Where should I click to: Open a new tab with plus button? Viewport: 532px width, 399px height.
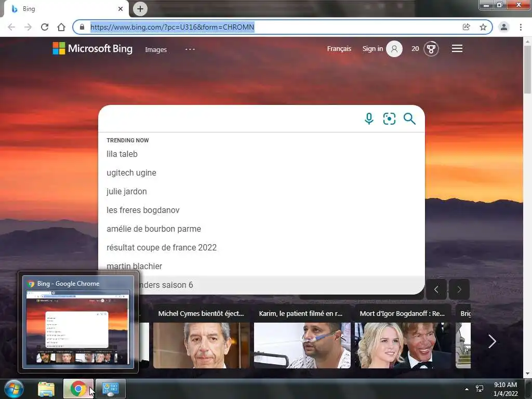(140, 9)
